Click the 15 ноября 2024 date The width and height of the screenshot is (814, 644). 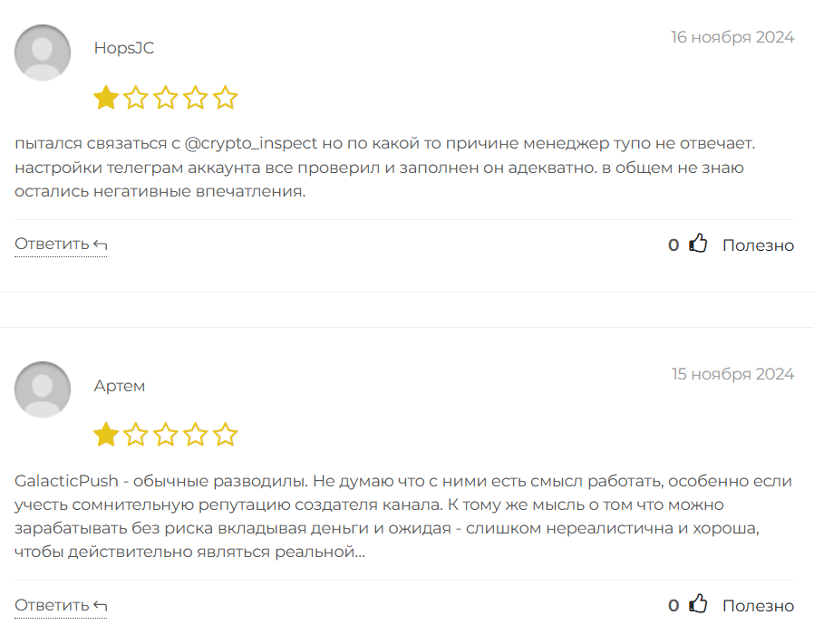[x=732, y=374]
